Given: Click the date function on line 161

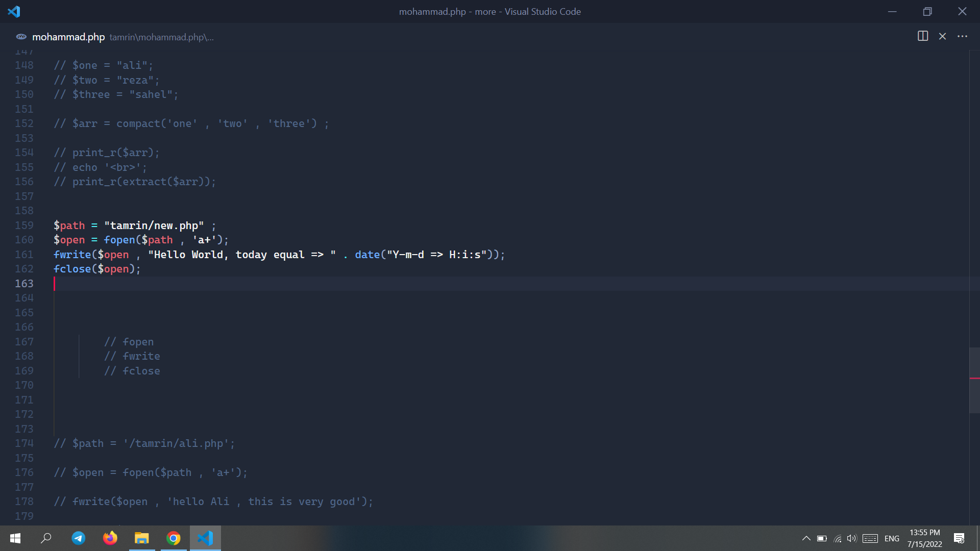Looking at the screenshot, I should point(367,255).
